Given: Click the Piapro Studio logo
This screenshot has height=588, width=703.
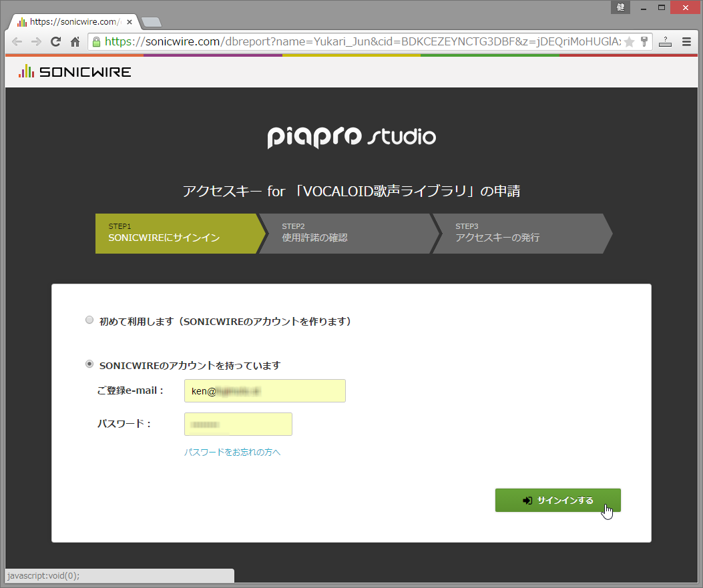Looking at the screenshot, I should (x=351, y=137).
